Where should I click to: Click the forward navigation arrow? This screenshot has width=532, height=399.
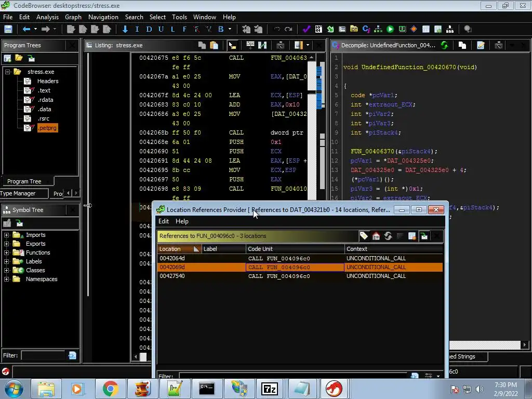46,29
